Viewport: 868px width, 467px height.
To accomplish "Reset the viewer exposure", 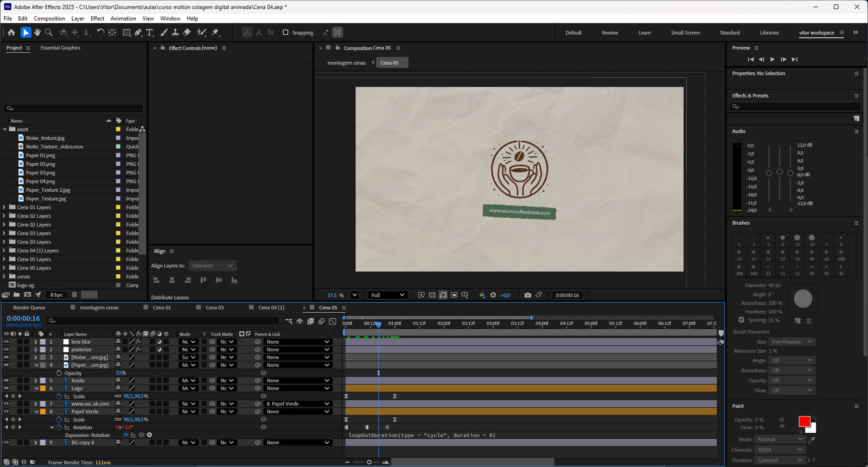I will pos(493,295).
